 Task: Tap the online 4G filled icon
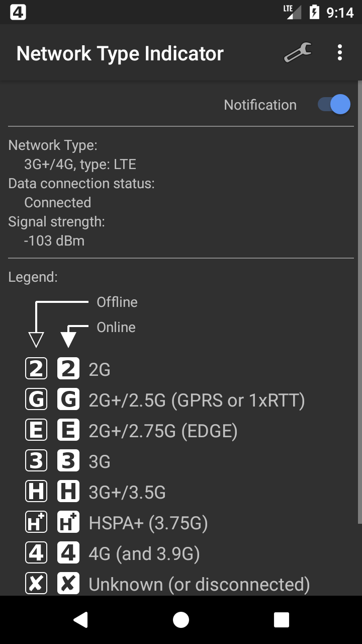68,553
